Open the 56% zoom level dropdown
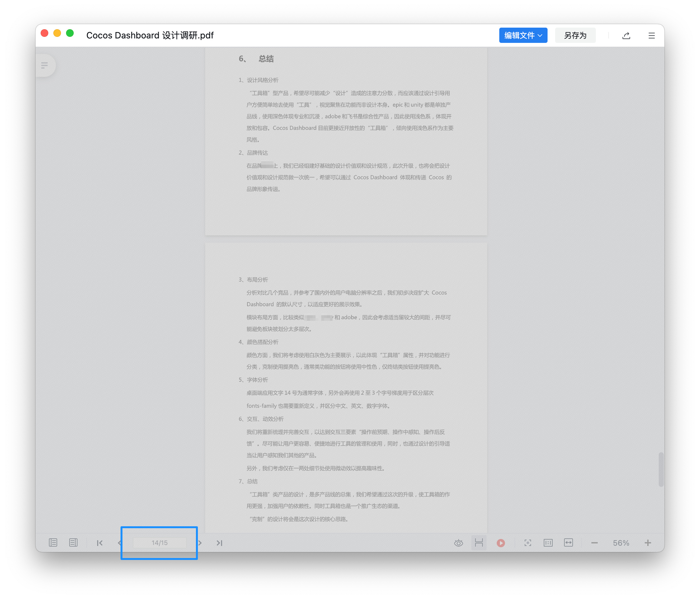 click(621, 543)
